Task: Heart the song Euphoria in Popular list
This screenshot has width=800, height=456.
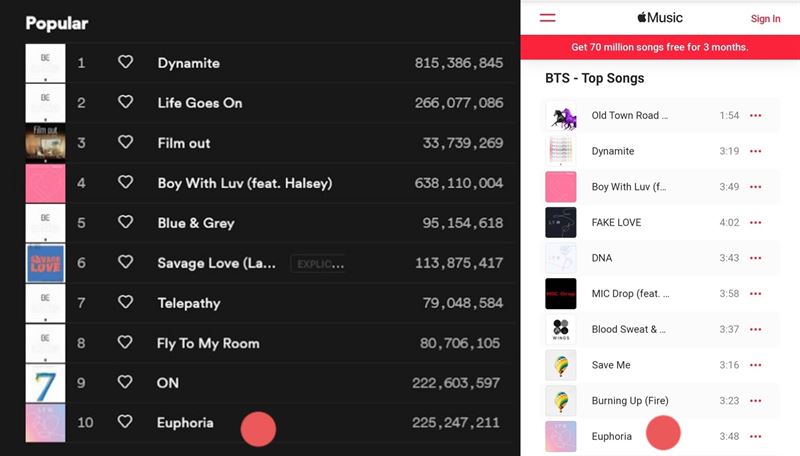Action: [126, 421]
